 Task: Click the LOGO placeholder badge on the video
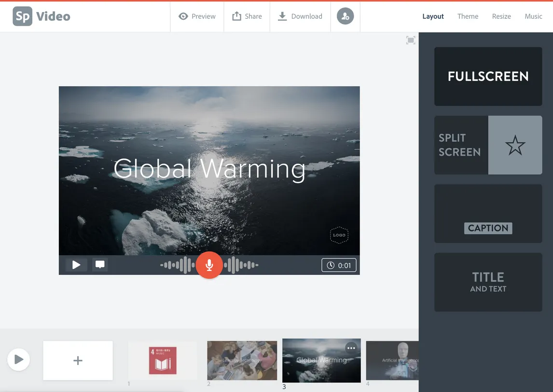[339, 235]
